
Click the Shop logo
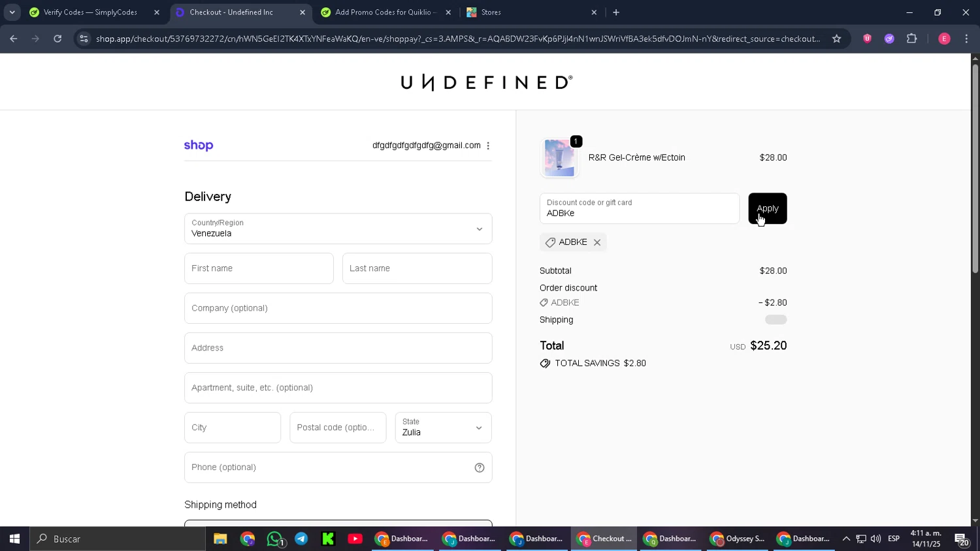point(199,146)
